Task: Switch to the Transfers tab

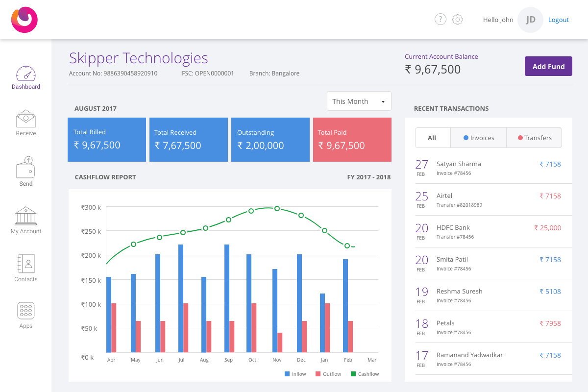Action: pyautogui.click(x=534, y=138)
